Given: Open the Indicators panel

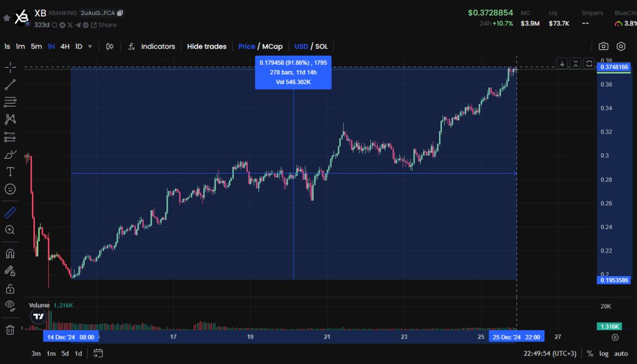Looking at the screenshot, I should pos(152,46).
